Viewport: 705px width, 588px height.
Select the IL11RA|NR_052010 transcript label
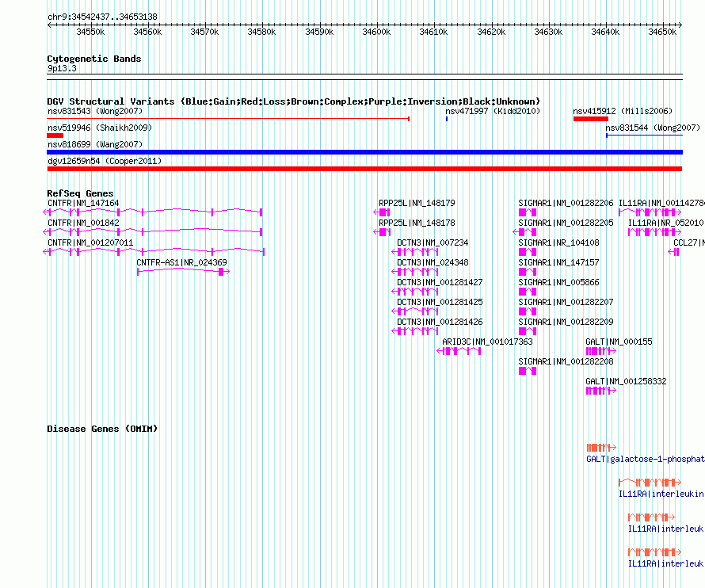[666, 223]
